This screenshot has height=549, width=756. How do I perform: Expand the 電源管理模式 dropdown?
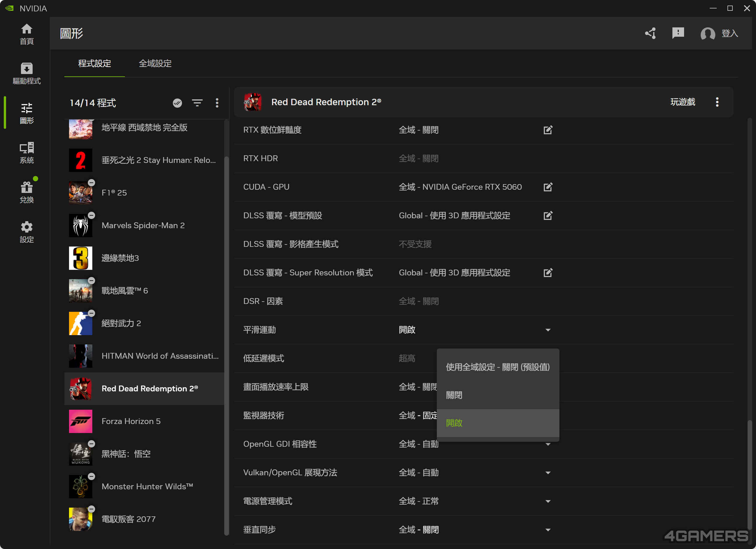(548, 501)
